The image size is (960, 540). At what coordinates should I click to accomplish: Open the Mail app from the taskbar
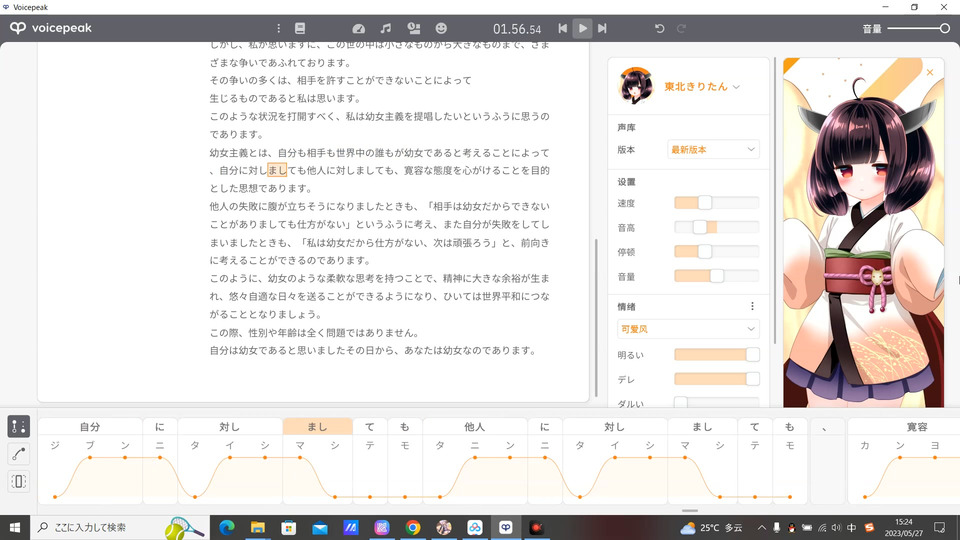point(320,527)
